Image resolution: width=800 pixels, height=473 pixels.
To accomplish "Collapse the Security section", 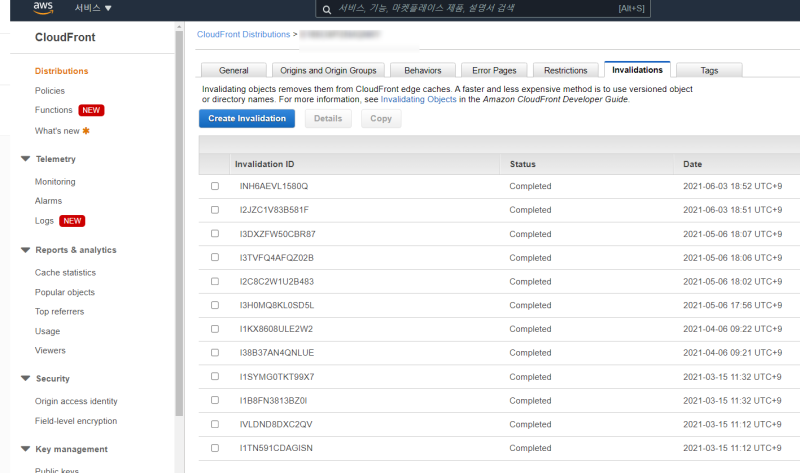I will click(x=26, y=378).
